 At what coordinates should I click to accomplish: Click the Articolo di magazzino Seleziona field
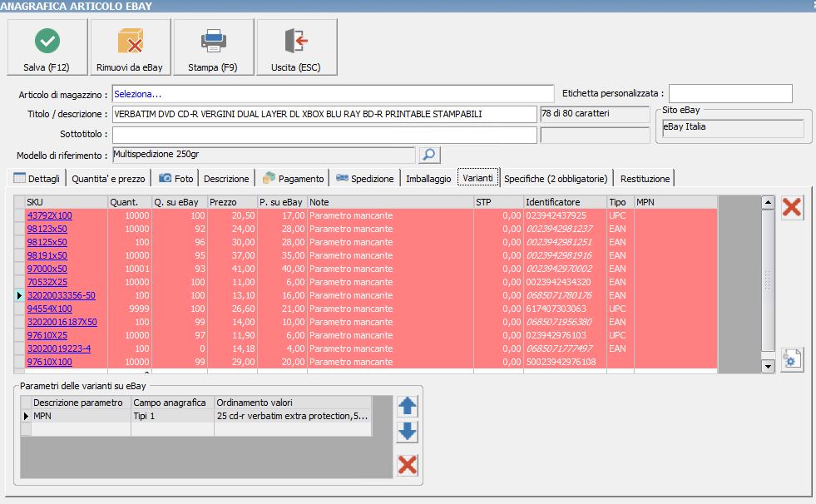tap(333, 94)
